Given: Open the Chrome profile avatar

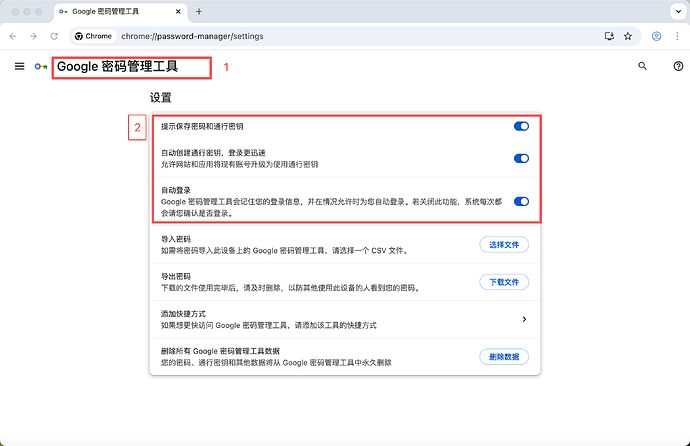Looking at the screenshot, I should [x=656, y=35].
